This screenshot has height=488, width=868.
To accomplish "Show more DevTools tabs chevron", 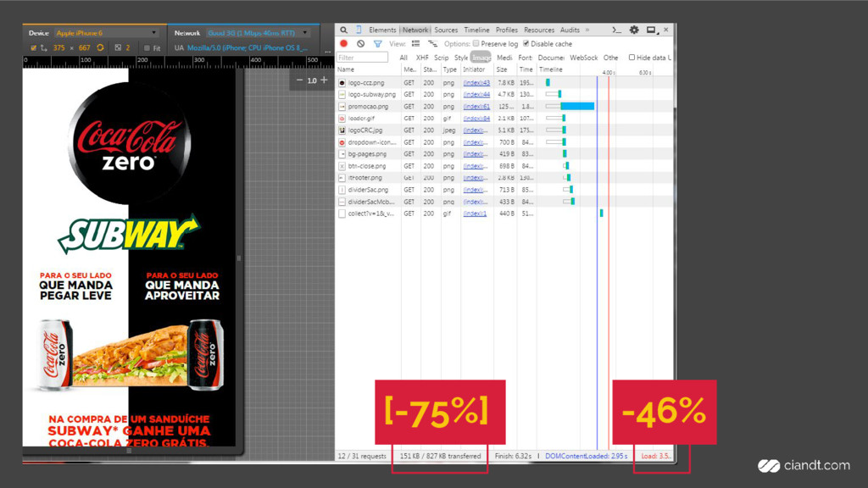I will pos(587,30).
